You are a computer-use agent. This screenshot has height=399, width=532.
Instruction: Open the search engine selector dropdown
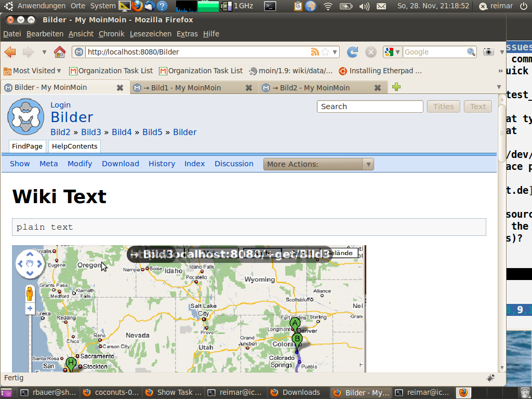393,52
